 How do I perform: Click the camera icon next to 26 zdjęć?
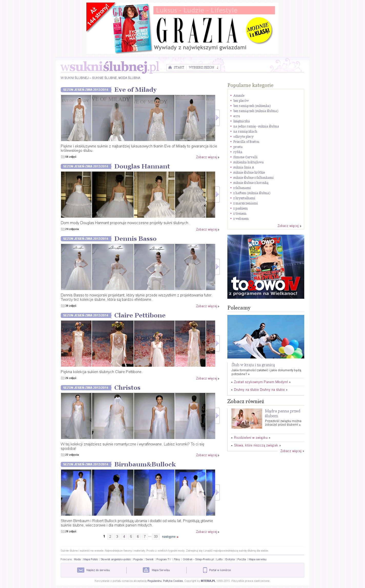[63, 378]
